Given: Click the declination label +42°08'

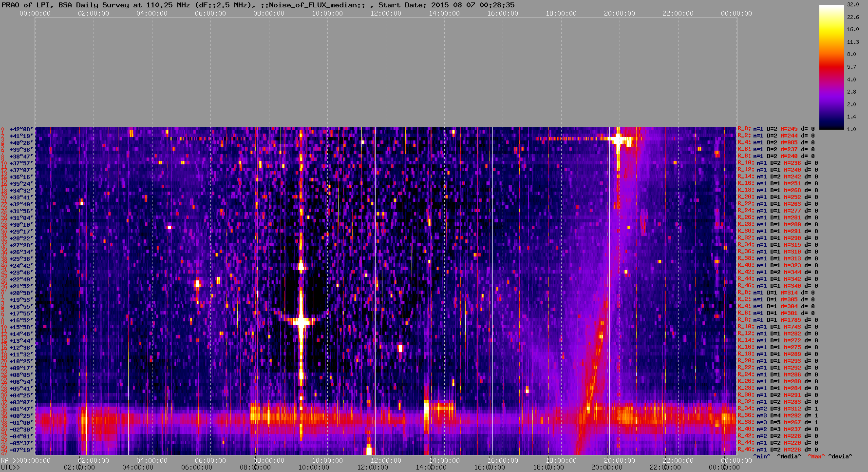Looking at the screenshot, I should tap(21, 129).
